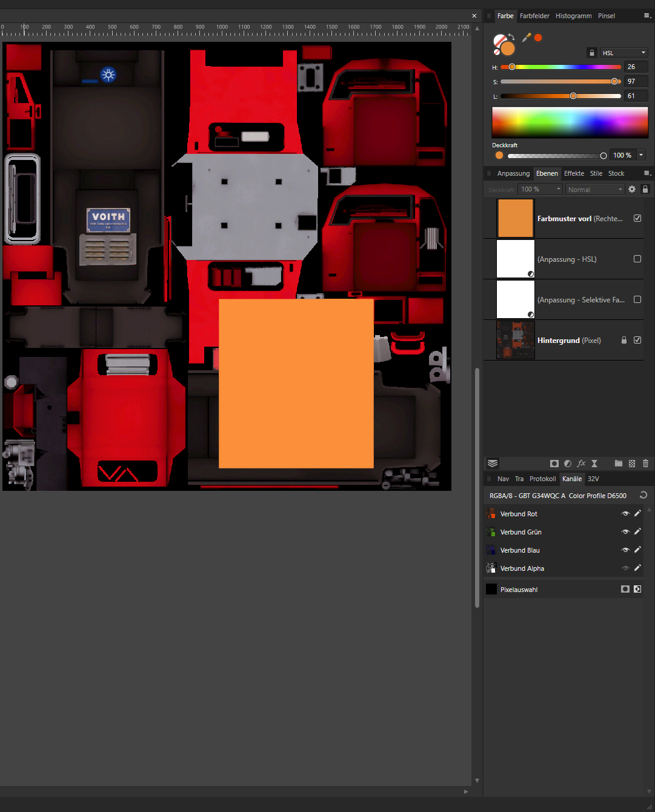Screen dimensions: 655x812
Task: Click the Verbund Alpha channel entry
Action: (522, 568)
